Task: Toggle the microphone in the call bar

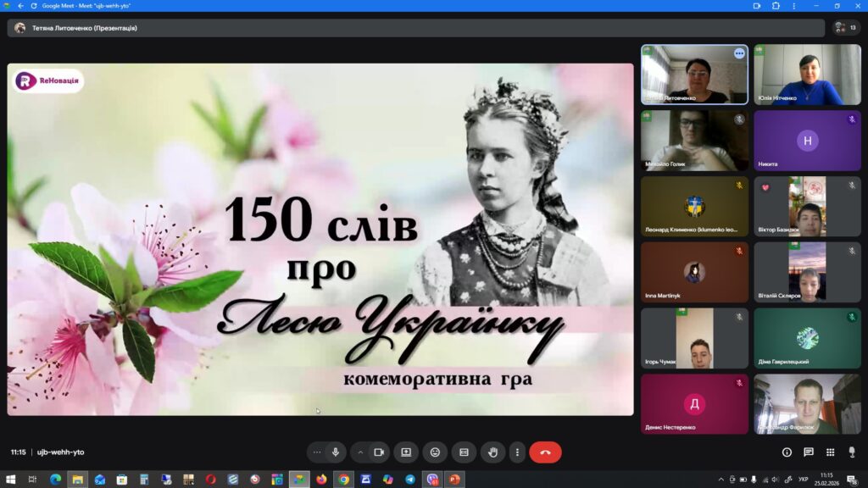Action: [x=336, y=452]
